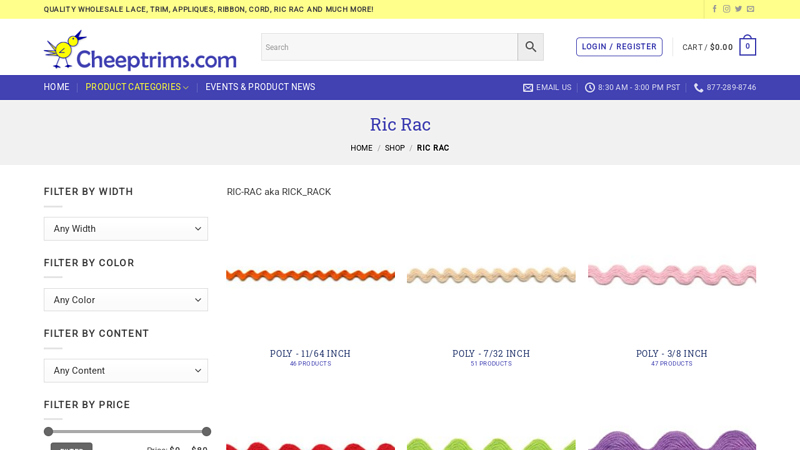Click the Cheeptrims.com bird logo
Image resolution: width=800 pixels, height=450 pixels.
140,49
